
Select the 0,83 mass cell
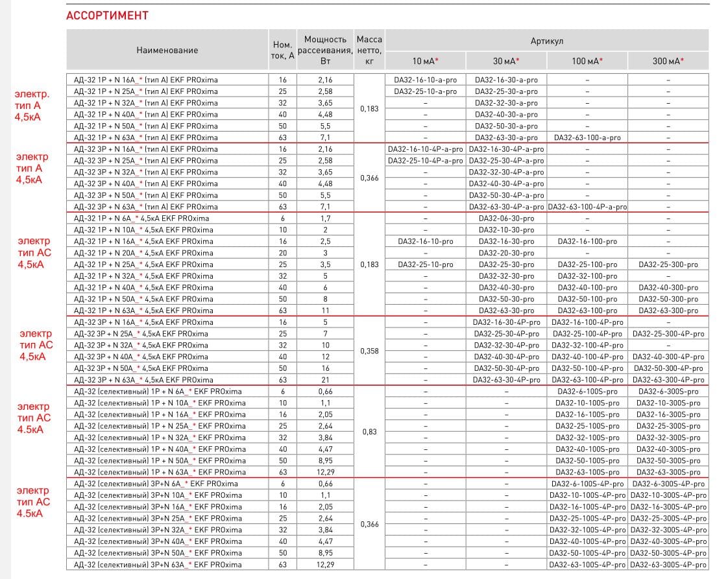click(369, 432)
